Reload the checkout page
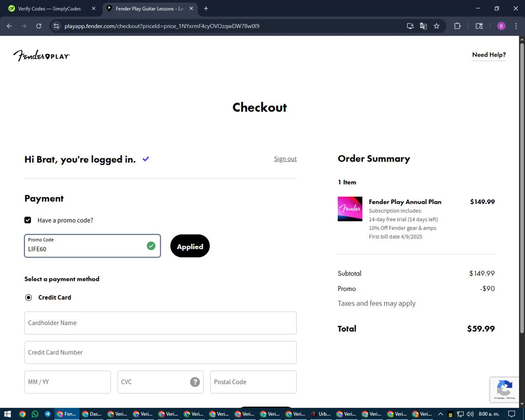 pyautogui.click(x=39, y=26)
